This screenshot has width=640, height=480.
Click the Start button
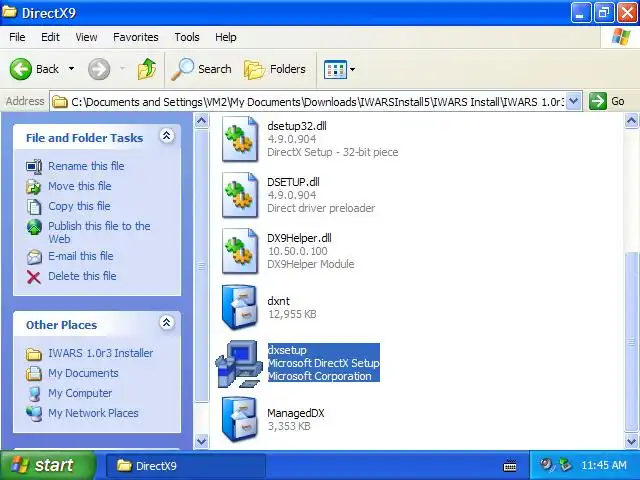coord(47,465)
